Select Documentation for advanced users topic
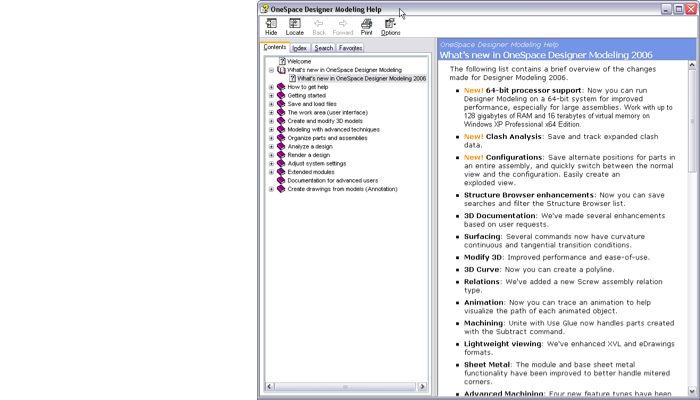Image resolution: width=700 pixels, height=400 pixels. [332, 180]
